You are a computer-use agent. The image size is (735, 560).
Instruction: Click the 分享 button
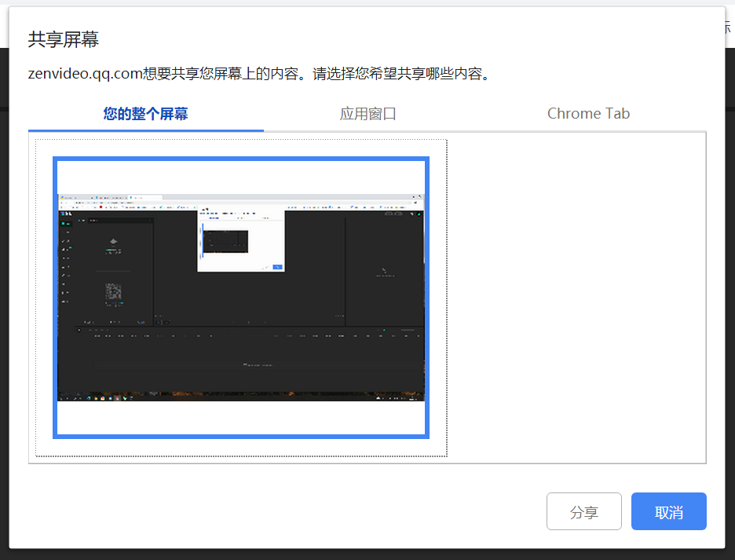pyautogui.click(x=583, y=512)
